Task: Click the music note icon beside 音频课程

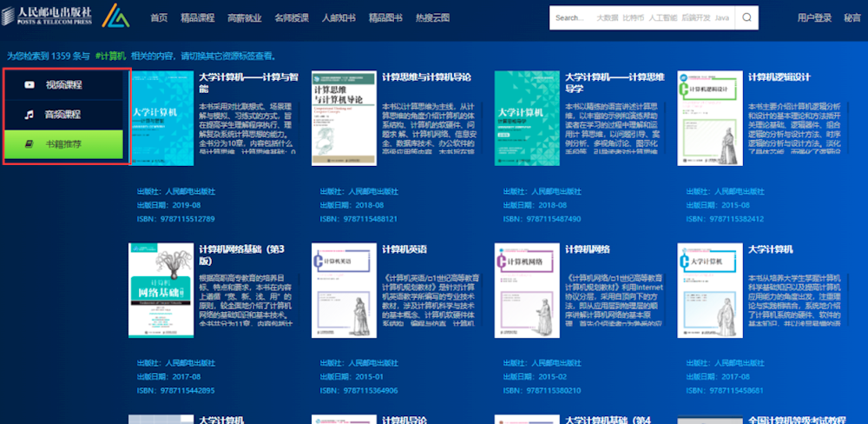Action: coord(30,114)
